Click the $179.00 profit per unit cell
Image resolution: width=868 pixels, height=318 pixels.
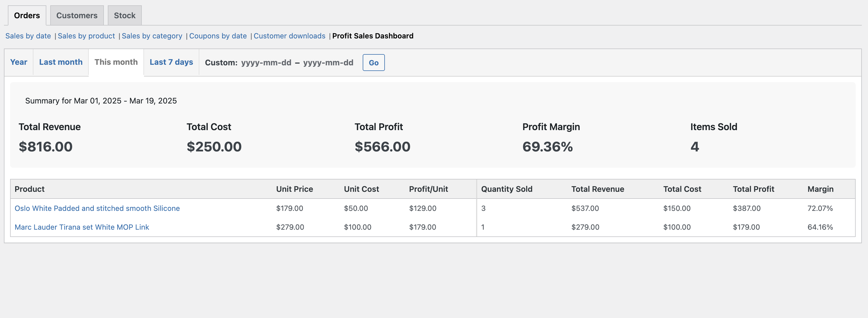[x=422, y=227]
